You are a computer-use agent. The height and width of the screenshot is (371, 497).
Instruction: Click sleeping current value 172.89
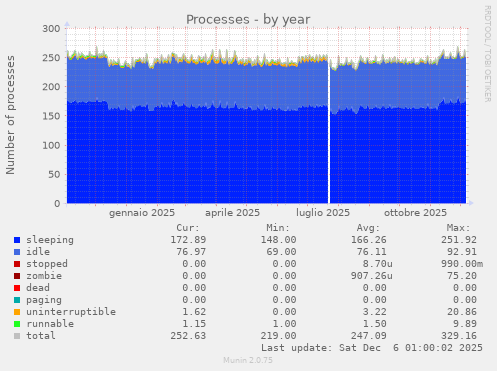click(x=188, y=240)
